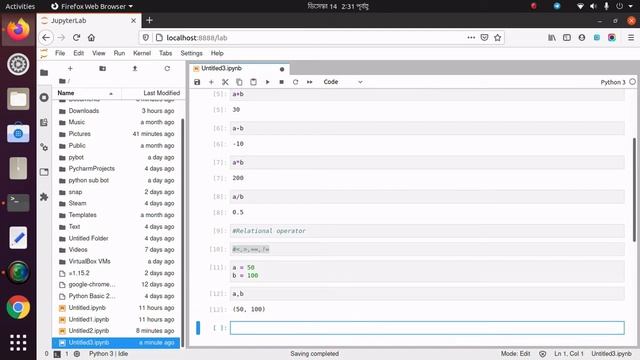The image size is (640, 360).
Task: Click the Python 3 kernel name
Action: (x=613, y=82)
